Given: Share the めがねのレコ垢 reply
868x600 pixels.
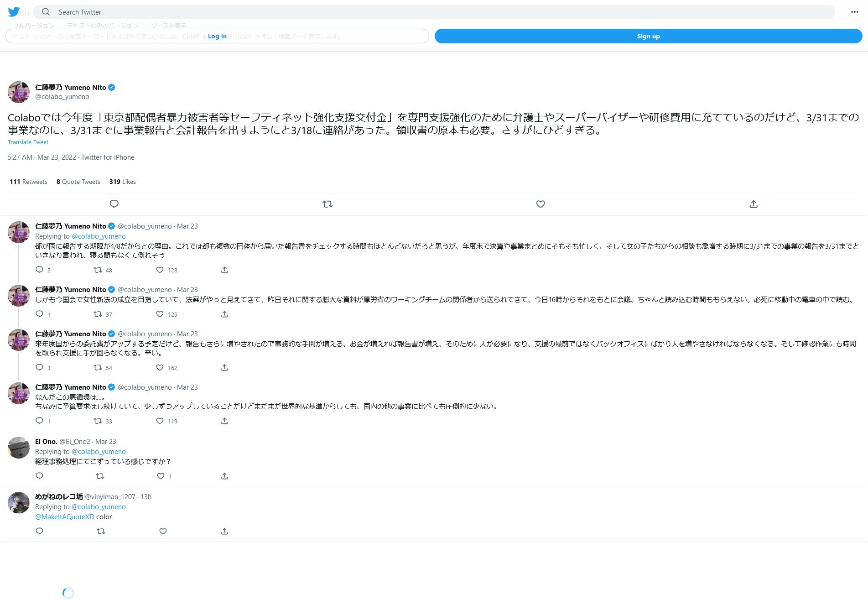Looking at the screenshot, I should [x=224, y=532].
